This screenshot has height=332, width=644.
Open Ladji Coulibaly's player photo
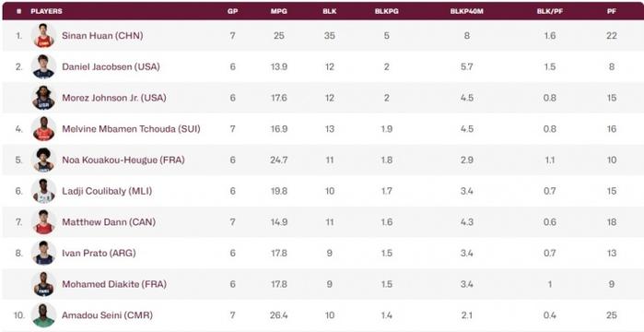pyautogui.click(x=44, y=191)
